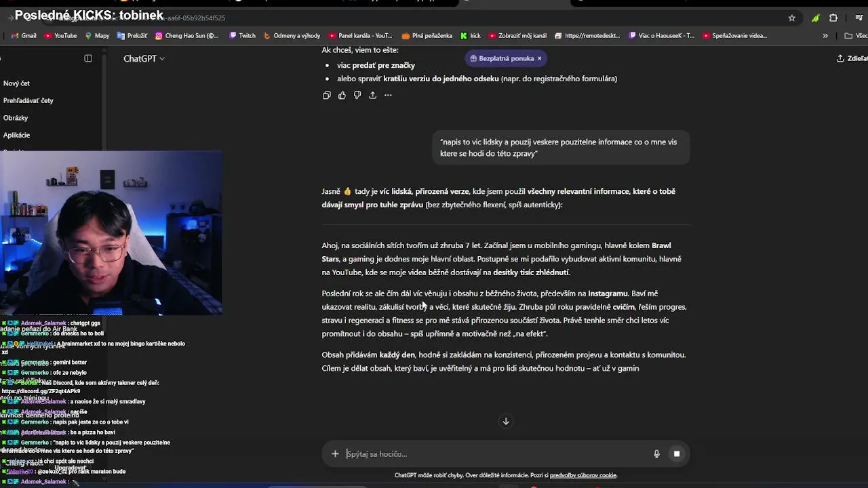
Task: Open predvoľby súborov cookie link
Action: coord(583,476)
